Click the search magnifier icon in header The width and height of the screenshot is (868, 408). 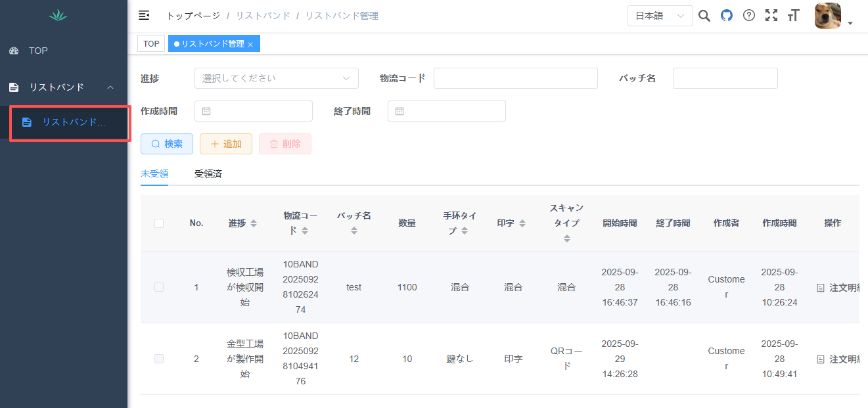(x=704, y=16)
